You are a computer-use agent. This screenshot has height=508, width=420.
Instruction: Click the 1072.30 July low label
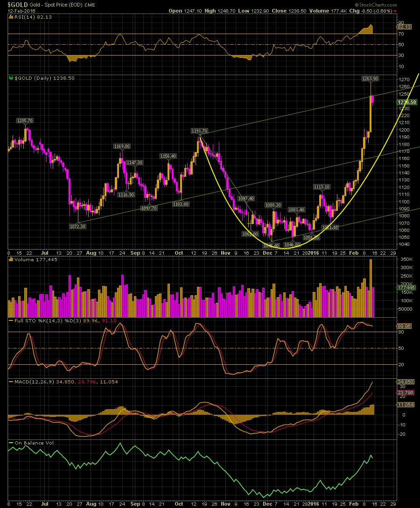tap(77, 226)
